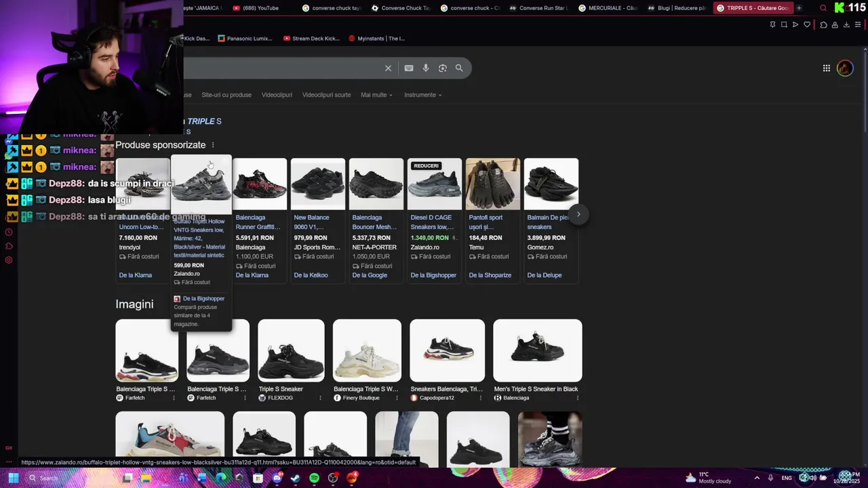Open the De la Bigshopper hover card link

[203, 299]
